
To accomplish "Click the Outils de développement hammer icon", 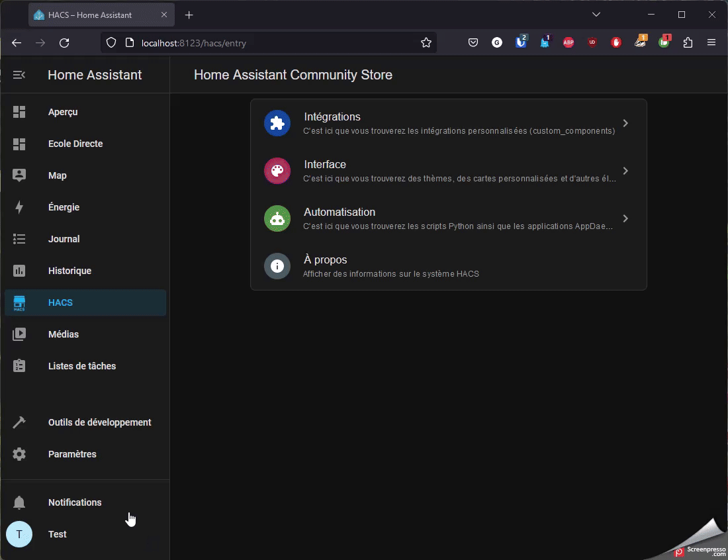I will (19, 422).
